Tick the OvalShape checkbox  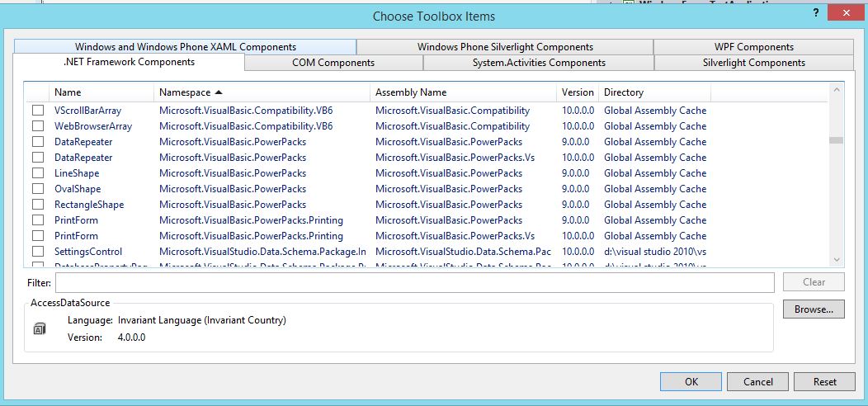(38, 189)
